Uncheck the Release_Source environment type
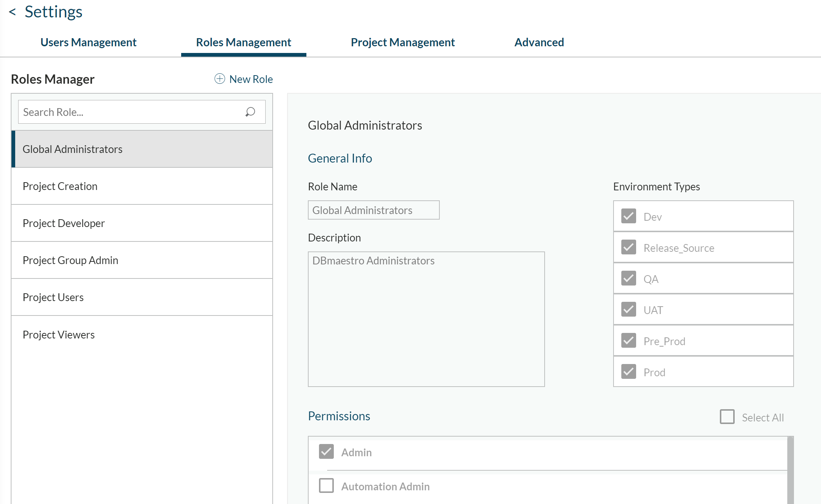The width and height of the screenshot is (821, 504). click(x=628, y=247)
